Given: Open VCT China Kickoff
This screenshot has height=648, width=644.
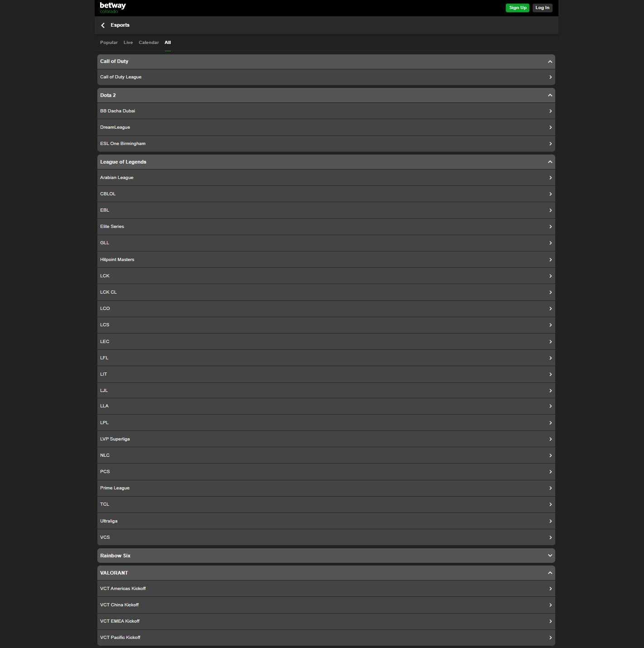Looking at the screenshot, I should tap(326, 605).
